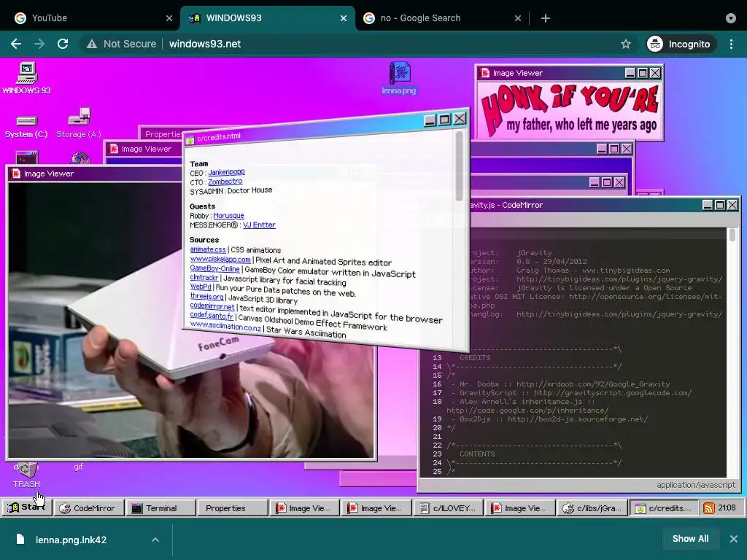Minimize the CodeMirror jGravity window
Image resolution: width=747 pixels, height=560 pixels.
tap(708, 205)
